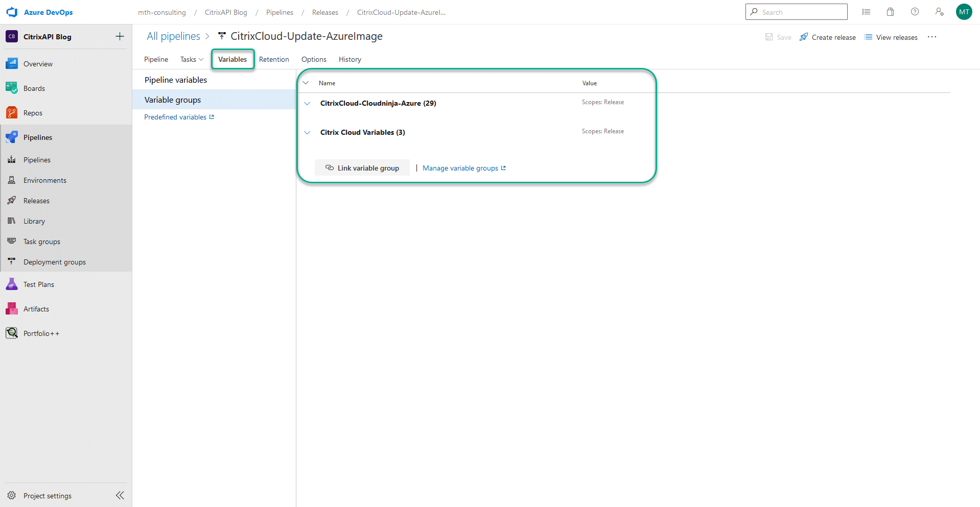980x507 pixels.
Task: Open the CitrixAPI Blog project avatar
Action: click(12, 37)
